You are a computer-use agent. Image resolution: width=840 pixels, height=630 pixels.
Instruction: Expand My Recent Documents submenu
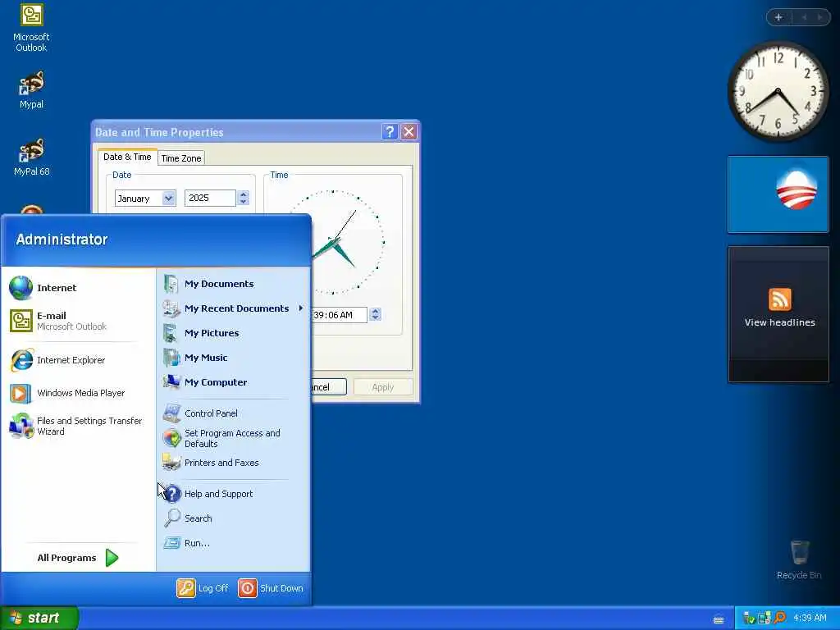pos(232,308)
